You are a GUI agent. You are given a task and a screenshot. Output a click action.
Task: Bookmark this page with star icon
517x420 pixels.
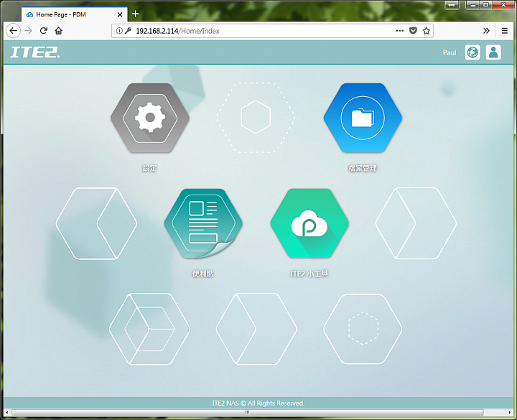click(x=427, y=31)
